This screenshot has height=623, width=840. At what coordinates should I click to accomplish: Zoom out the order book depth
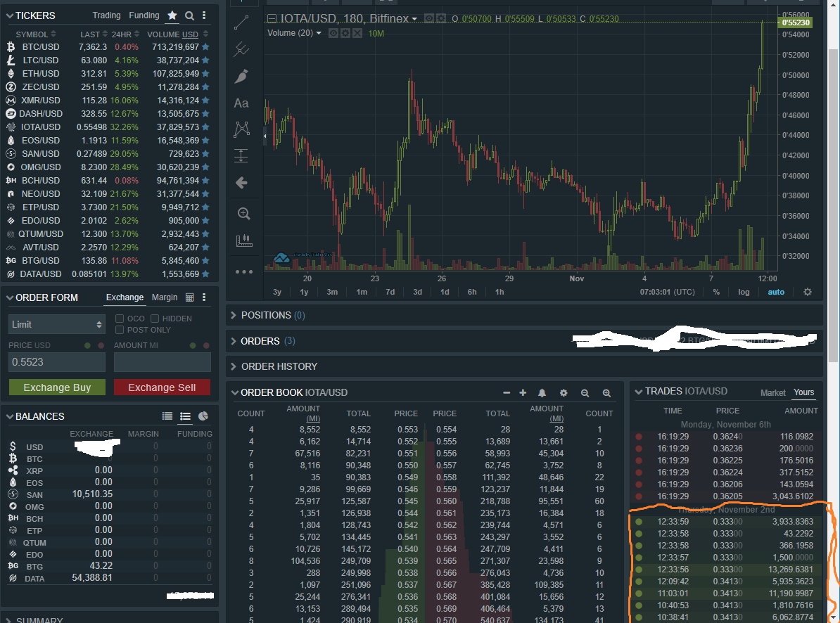(585, 393)
